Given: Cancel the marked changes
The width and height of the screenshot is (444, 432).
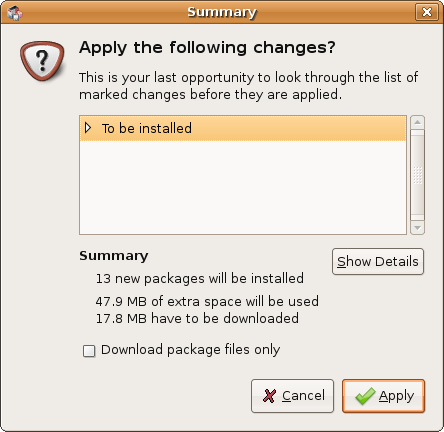Looking at the screenshot, I should click(x=292, y=396).
